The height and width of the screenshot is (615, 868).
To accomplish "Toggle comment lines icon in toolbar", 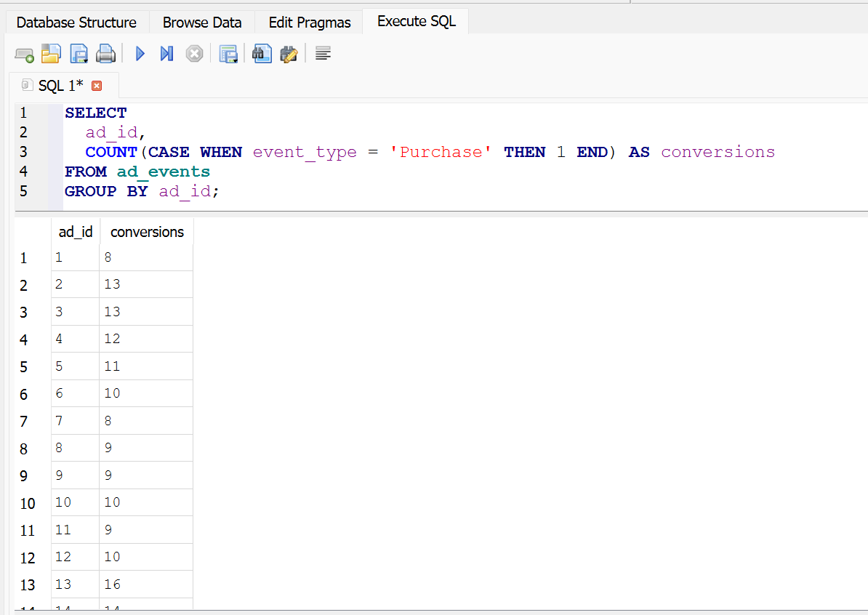I will point(324,54).
